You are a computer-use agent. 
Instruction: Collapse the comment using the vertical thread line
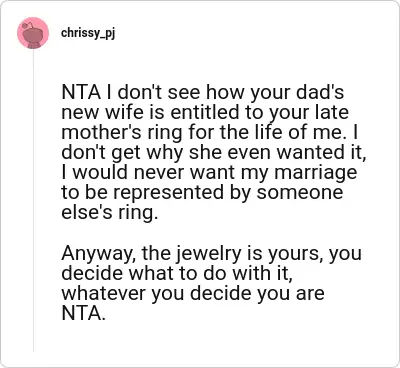point(33,200)
